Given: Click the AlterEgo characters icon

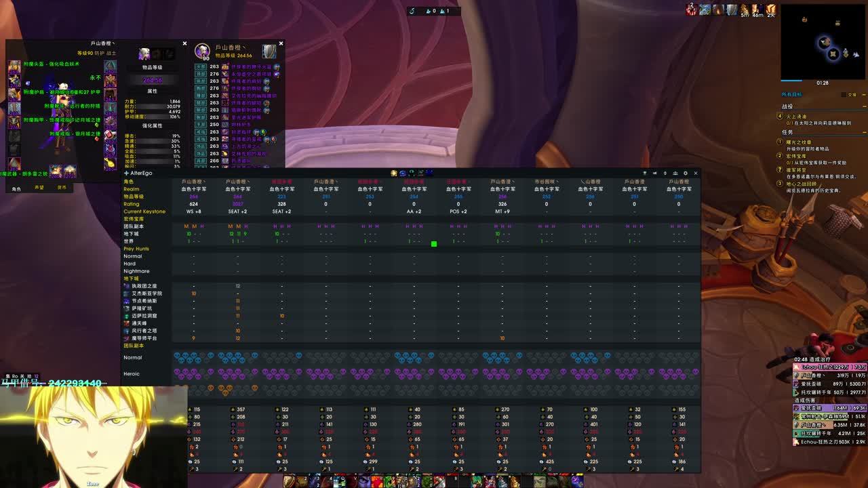Looking at the screenshot, I should point(675,173).
